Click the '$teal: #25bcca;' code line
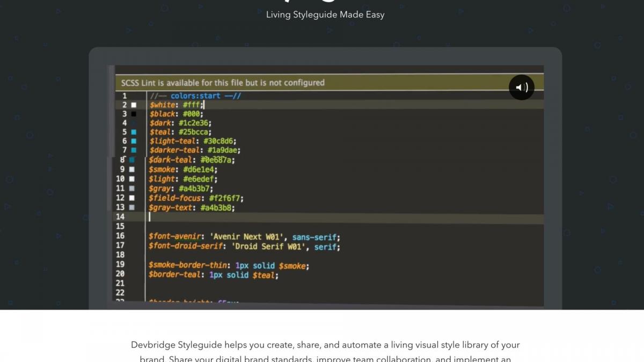The height and width of the screenshot is (362, 644). tap(181, 132)
